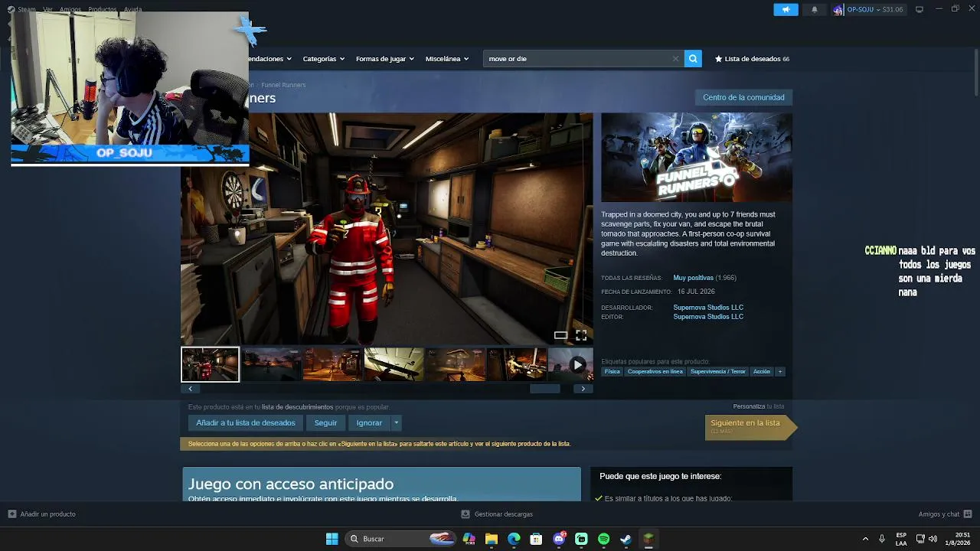
Task: Open the Windows Start menu
Action: point(332,539)
